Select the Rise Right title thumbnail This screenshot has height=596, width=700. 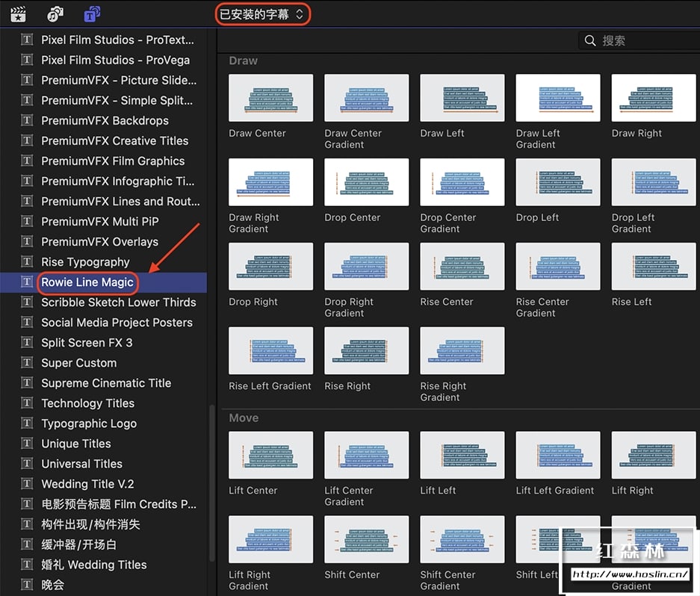click(367, 351)
